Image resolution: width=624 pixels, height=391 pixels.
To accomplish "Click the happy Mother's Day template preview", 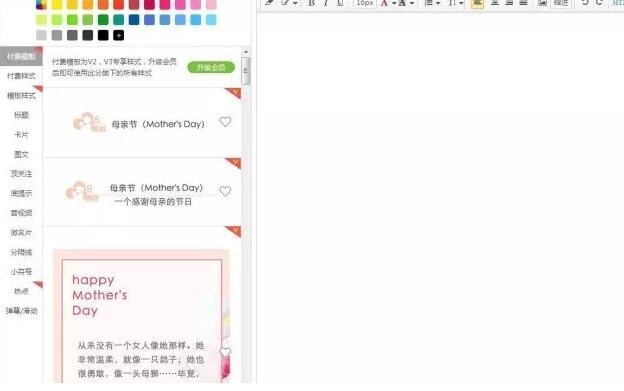I will 142,316.
